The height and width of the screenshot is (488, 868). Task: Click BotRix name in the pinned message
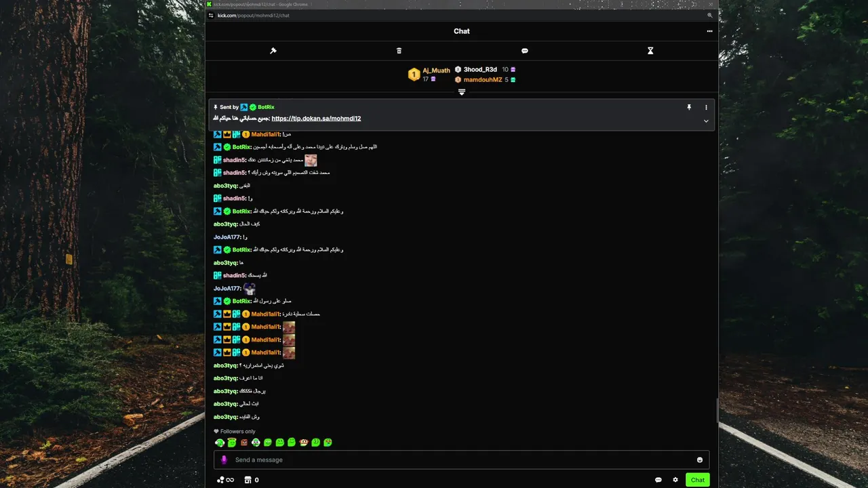pyautogui.click(x=266, y=107)
